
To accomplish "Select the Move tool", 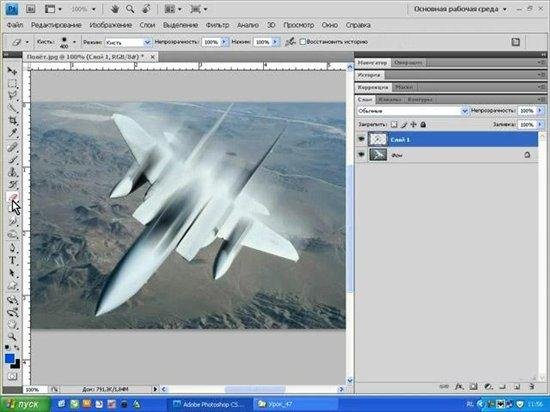I will pos(12,71).
